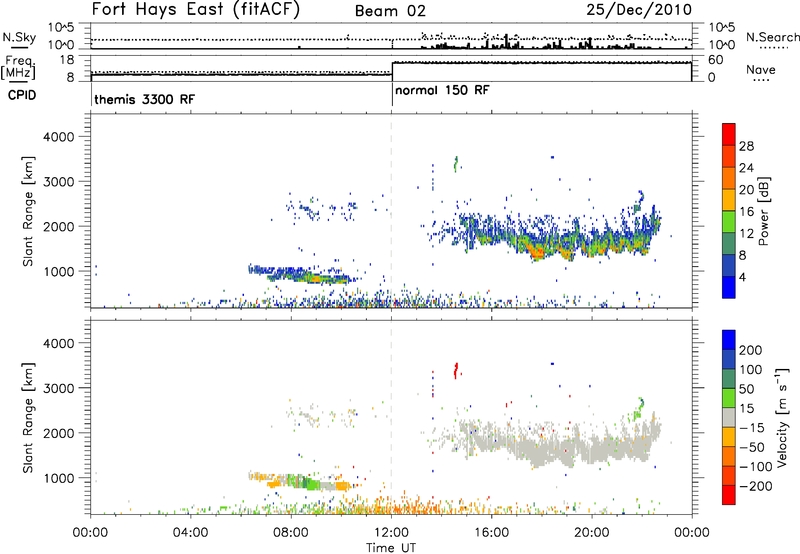This screenshot has height=554, width=800.
Task: Click the '04:00' time tick label
Action: [x=190, y=533]
